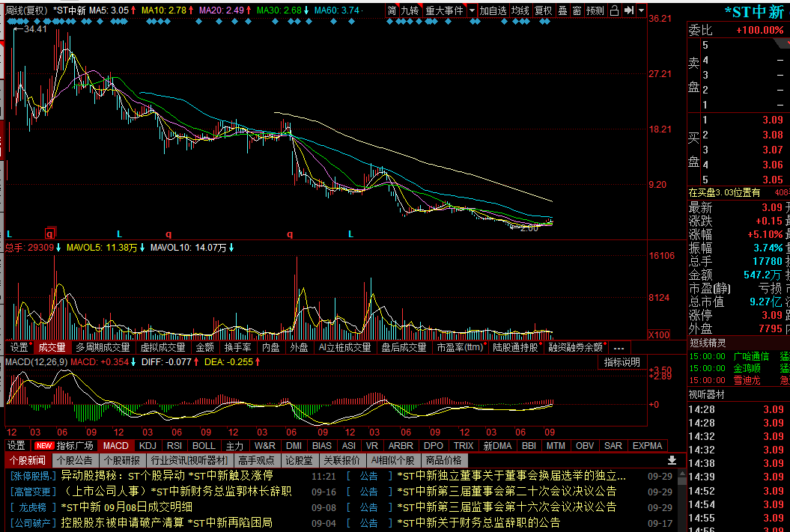Select the BOLL indicator tab
Image resolution: width=790 pixels, height=532 pixels.
(204, 445)
